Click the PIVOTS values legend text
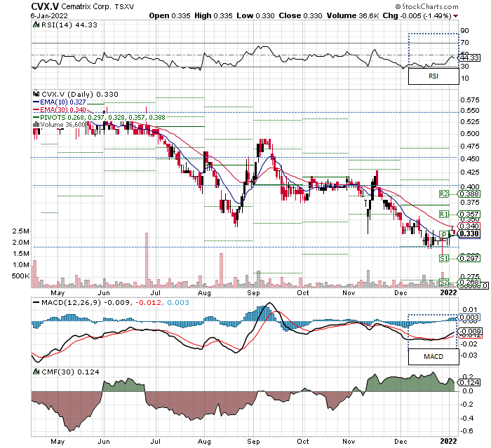 [x=102, y=117]
